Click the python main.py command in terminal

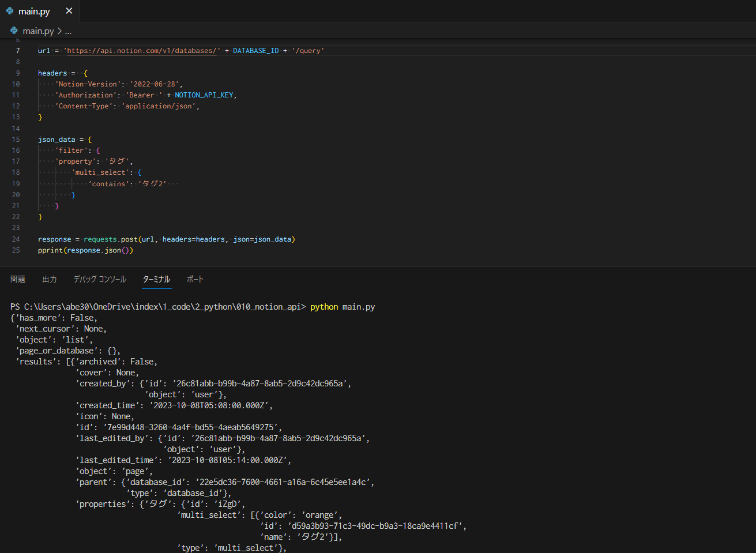pyautogui.click(x=343, y=307)
